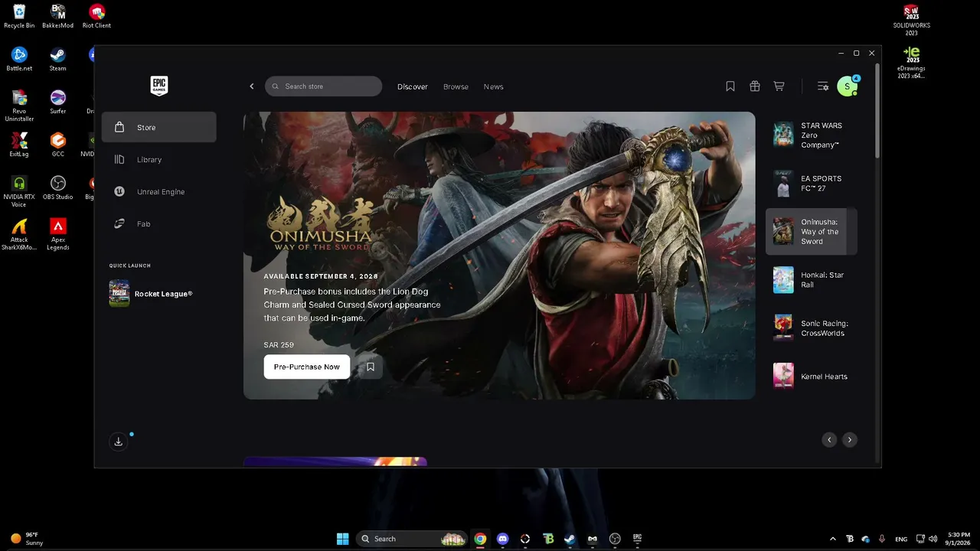Open the Attack Shark desktop shortcut
This screenshot has height=551, width=980.
click(x=19, y=234)
